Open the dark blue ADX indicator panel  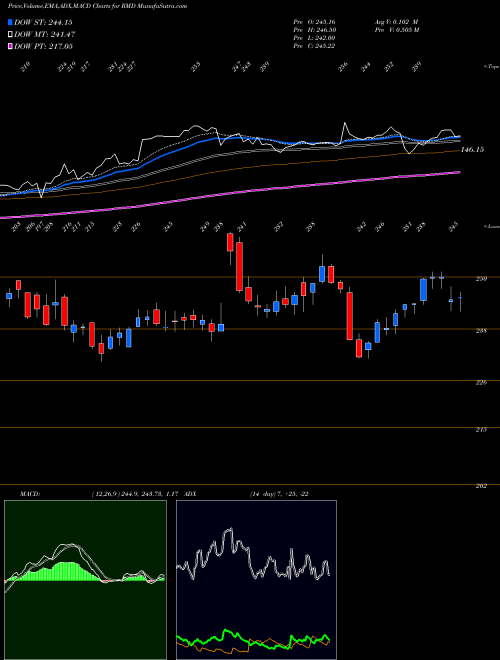point(256,580)
